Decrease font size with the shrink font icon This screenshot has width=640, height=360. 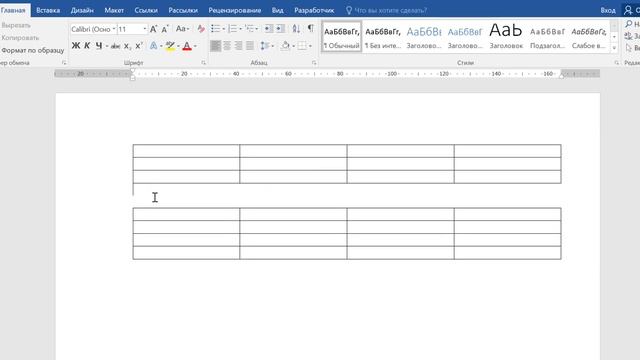coord(164,29)
